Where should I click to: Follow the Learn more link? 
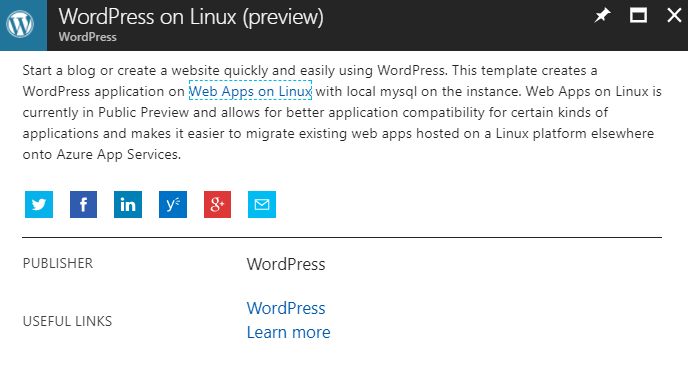pos(288,333)
